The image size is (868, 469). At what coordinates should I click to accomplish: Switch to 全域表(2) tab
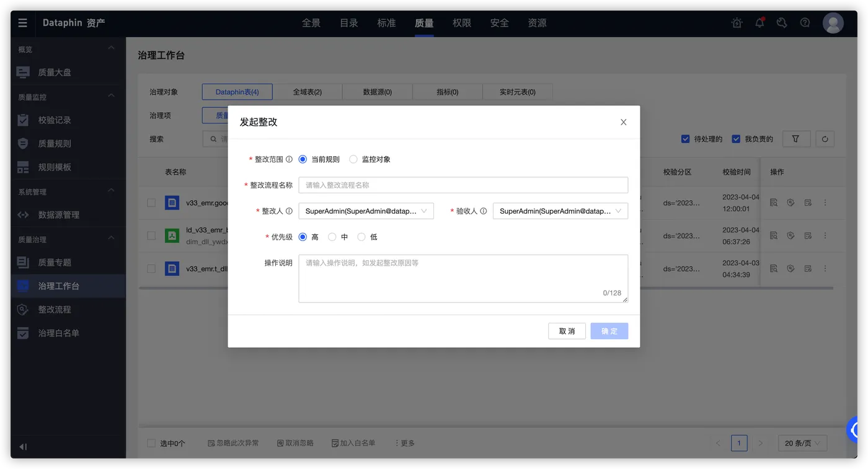tap(308, 92)
